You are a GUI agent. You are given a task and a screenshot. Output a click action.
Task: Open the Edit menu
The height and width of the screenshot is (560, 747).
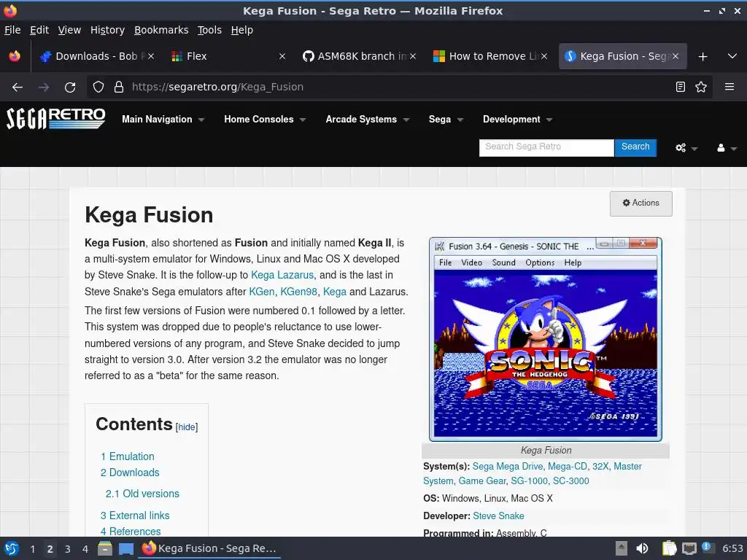click(x=39, y=30)
